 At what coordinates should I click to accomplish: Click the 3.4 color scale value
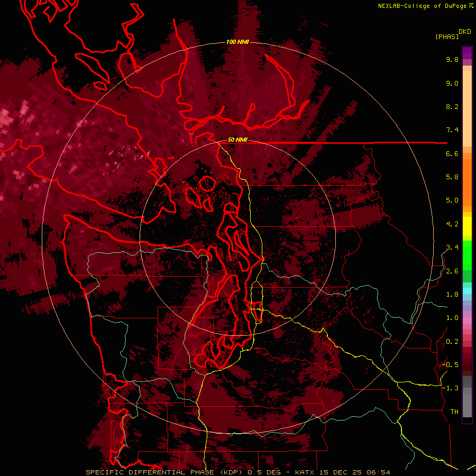pyautogui.click(x=452, y=248)
